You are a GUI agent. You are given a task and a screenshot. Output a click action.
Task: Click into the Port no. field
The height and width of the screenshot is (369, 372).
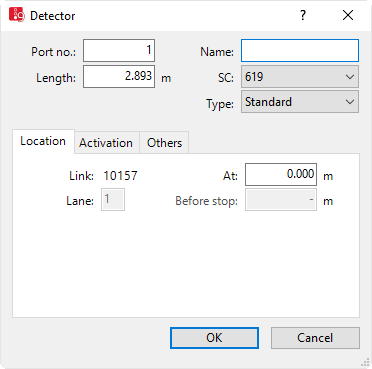[119, 51]
